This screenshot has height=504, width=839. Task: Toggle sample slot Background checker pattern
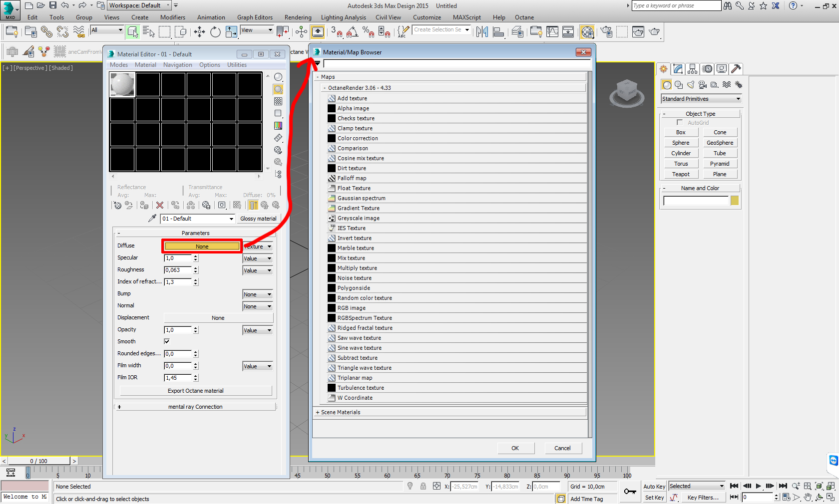pos(278,101)
